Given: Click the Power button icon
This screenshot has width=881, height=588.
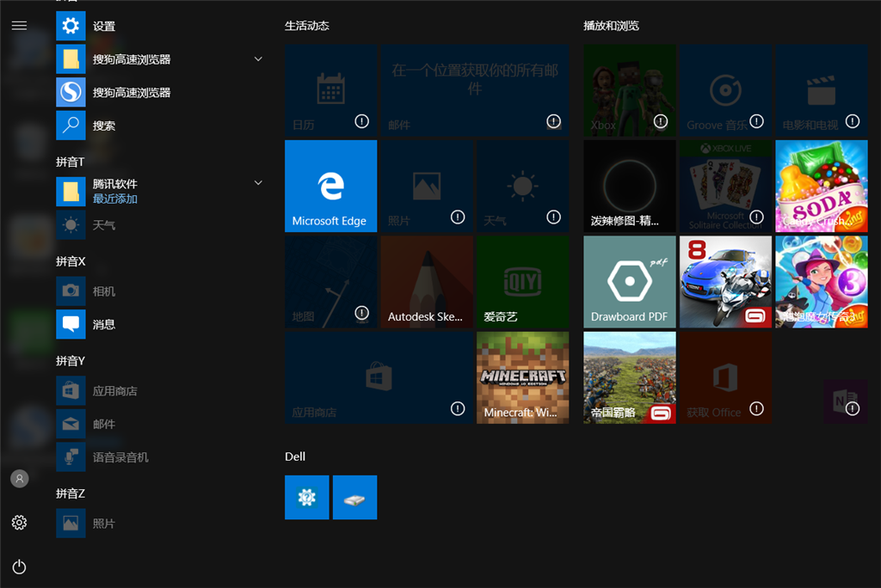Looking at the screenshot, I should pos(19,567).
